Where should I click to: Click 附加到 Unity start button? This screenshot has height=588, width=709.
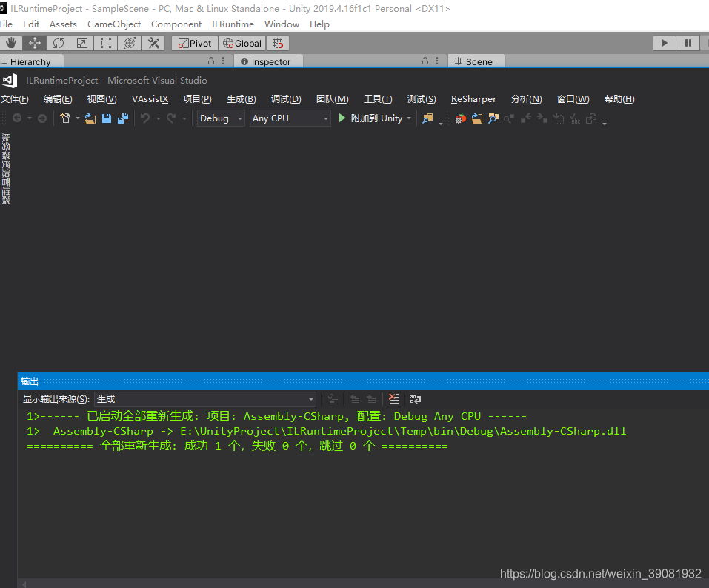pos(370,118)
